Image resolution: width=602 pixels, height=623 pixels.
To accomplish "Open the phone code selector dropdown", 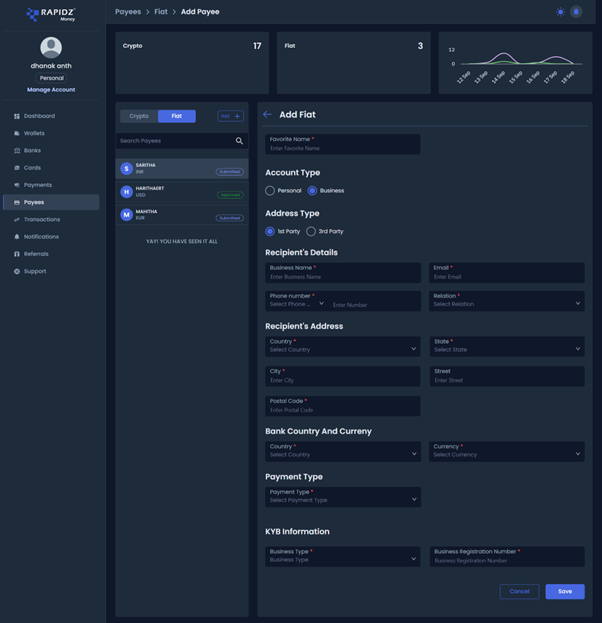I will point(297,304).
